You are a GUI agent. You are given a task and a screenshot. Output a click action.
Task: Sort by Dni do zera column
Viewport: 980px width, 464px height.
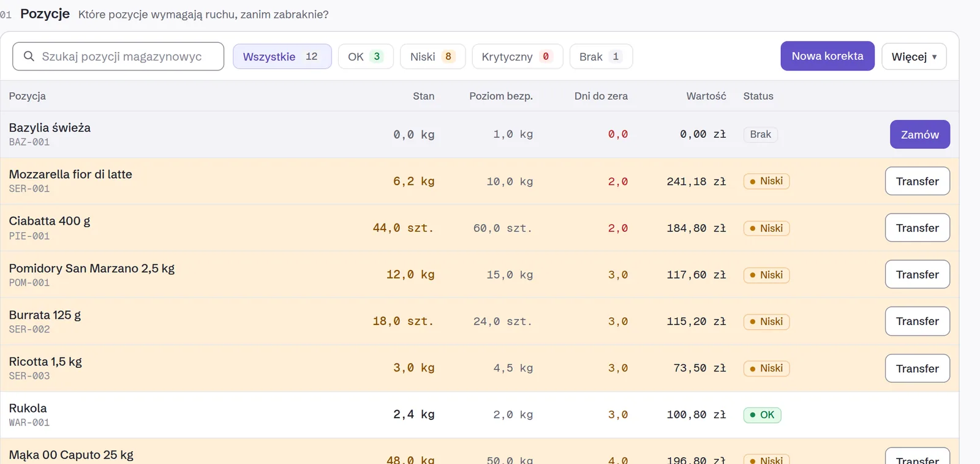click(x=601, y=96)
